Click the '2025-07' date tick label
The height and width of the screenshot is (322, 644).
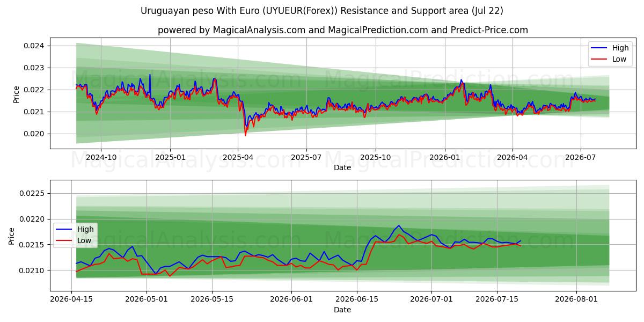point(306,157)
